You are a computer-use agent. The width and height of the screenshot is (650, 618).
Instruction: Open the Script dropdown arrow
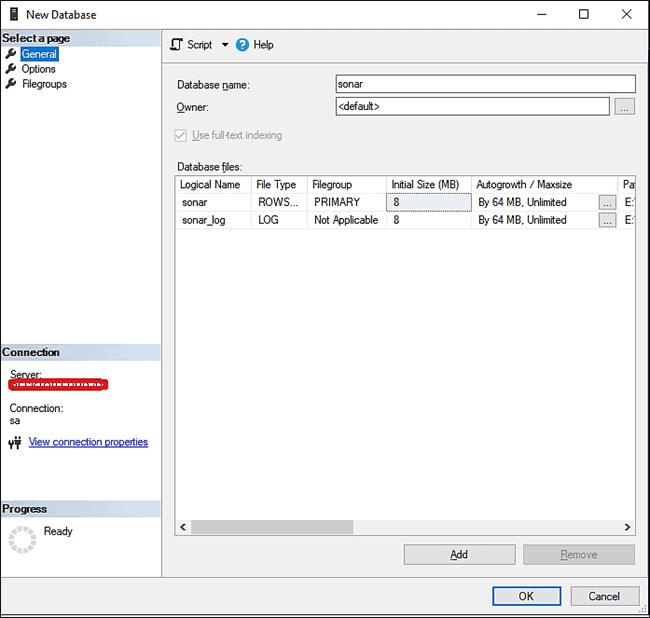point(225,44)
